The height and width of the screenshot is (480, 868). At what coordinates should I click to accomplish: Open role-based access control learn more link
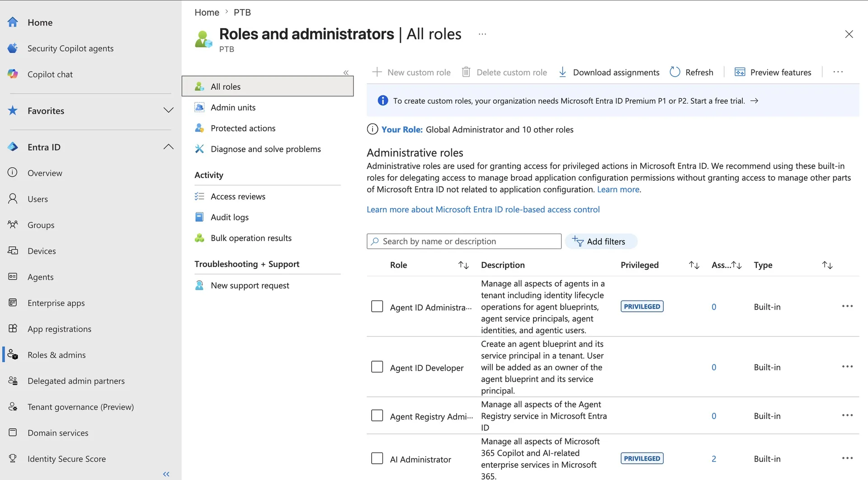483,209
